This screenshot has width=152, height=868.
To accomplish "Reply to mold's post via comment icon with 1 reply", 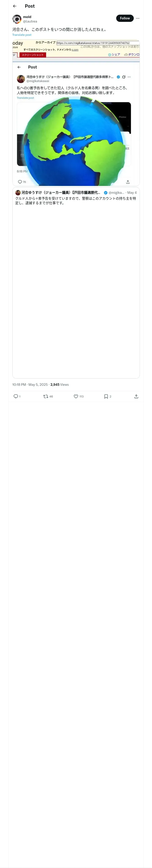I will 16,396.
